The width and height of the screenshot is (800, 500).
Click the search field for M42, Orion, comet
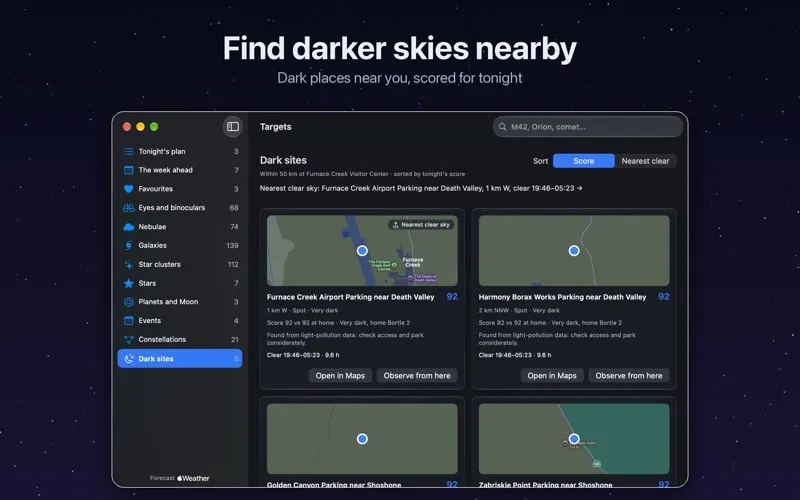point(588,127)
